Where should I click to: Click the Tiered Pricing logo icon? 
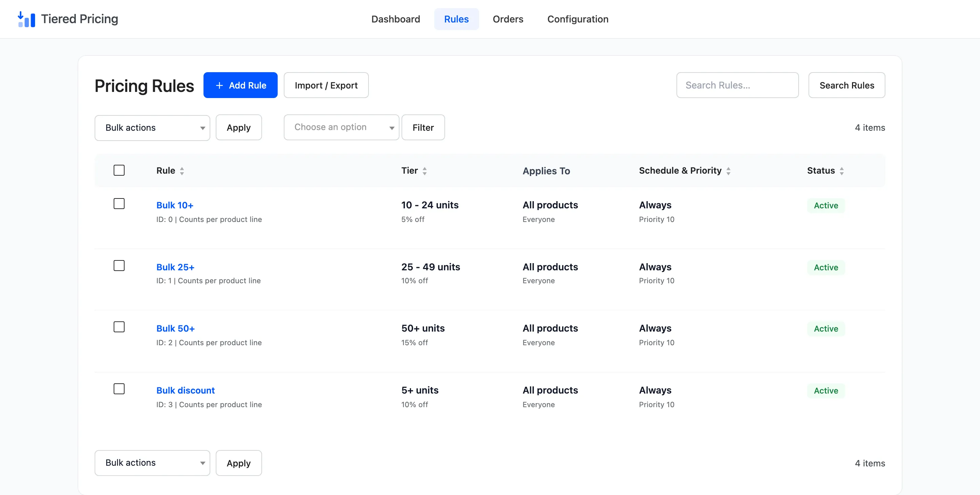click(27, 19)
